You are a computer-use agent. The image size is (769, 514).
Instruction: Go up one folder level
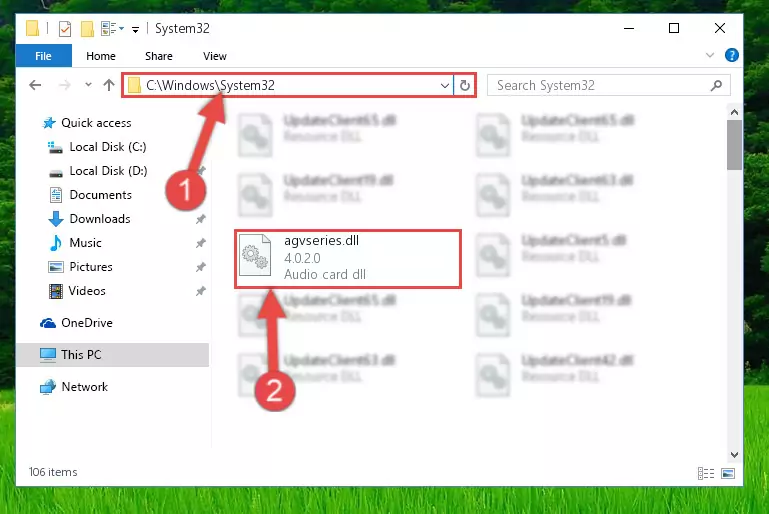coord(109,85)
